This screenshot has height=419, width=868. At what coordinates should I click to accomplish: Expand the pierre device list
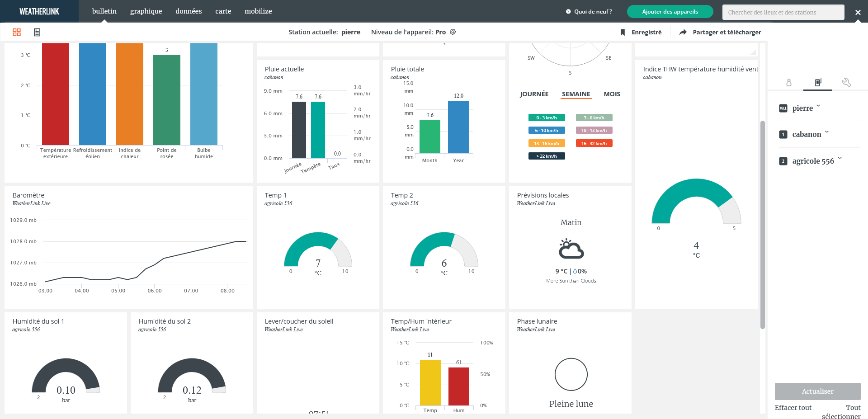(818, 107)
